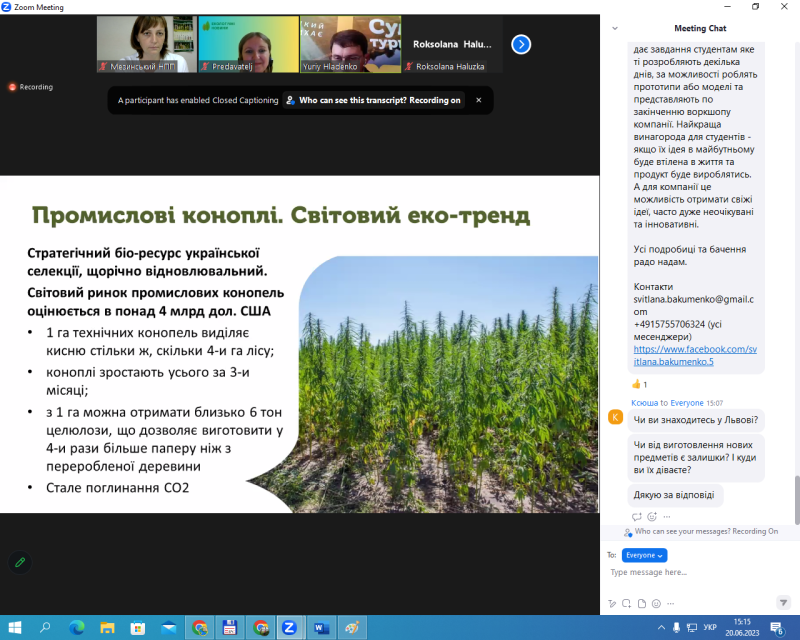Show next participants with the arrow button
Viewport: 800px width, 640px height.
click(521, 44)
